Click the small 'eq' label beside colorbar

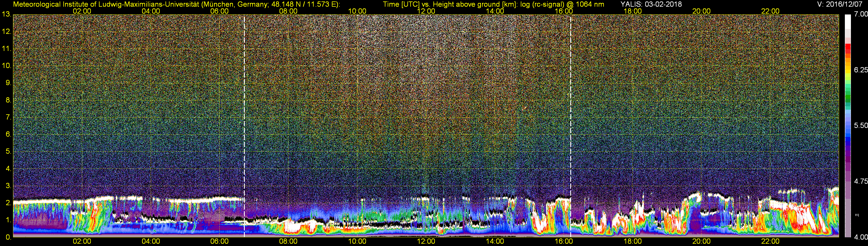(x=857, y=215)
